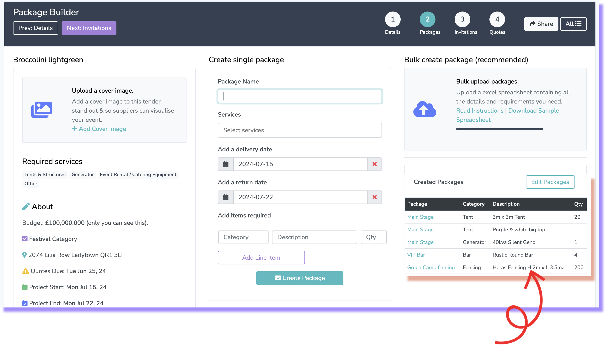Clear the delivery date with red X
The height and width of the screenshot is (364, 605).
374,164
